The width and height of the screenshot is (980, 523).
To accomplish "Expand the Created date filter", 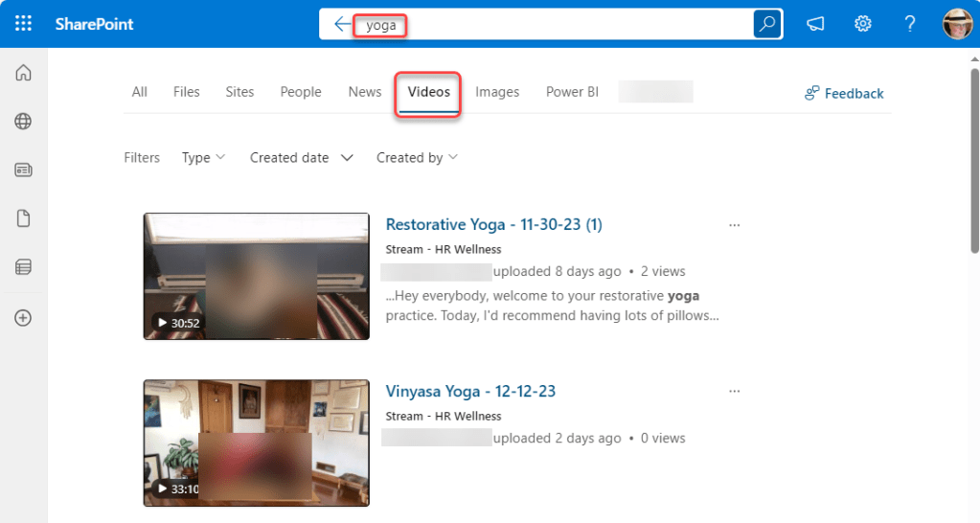I will (301, 157).
